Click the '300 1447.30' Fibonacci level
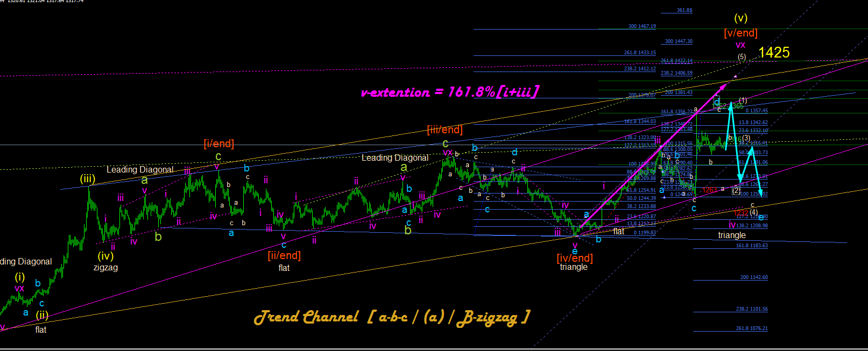 679,41
